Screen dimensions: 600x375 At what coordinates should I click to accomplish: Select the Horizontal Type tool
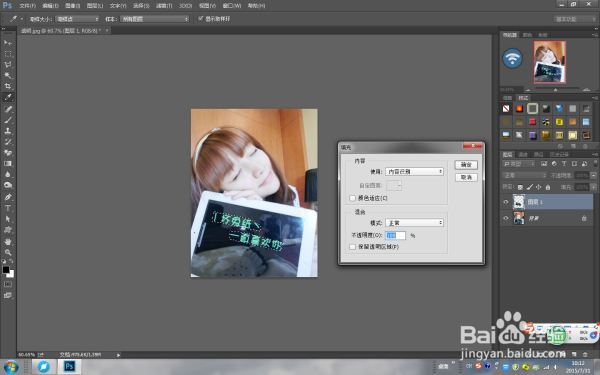(8, 208)
